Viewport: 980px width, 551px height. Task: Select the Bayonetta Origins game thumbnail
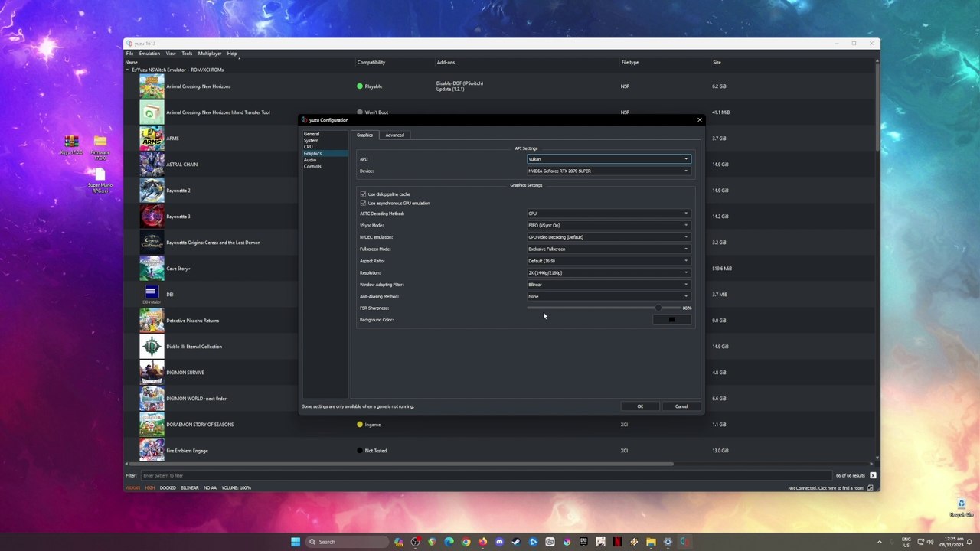(x=152, y=243)
